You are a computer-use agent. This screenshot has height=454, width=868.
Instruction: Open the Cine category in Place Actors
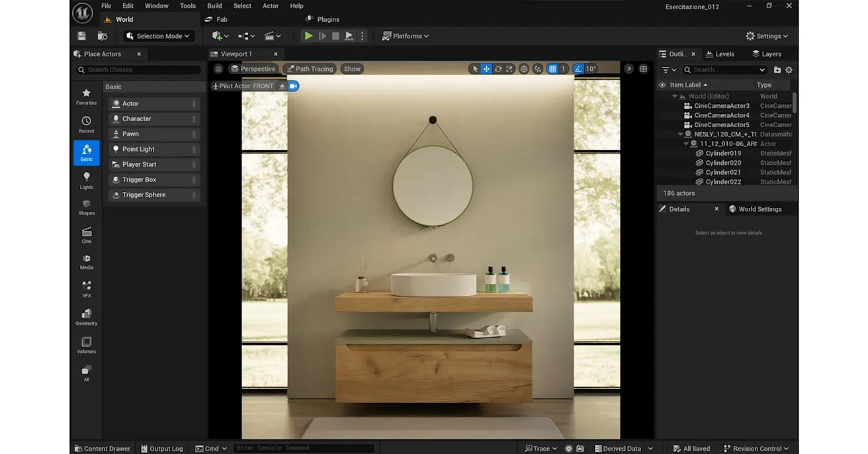[x=86, y=235]
